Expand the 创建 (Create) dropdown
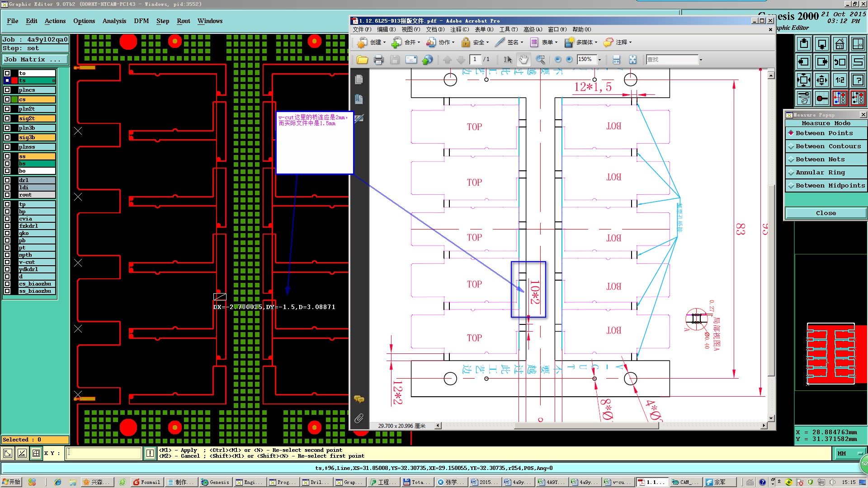 384,42
